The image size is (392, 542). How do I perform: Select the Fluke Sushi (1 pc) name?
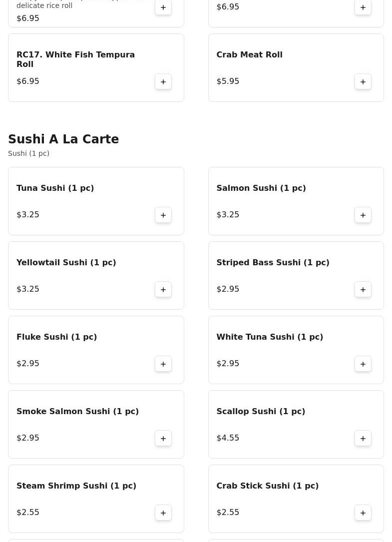point(56,337)
